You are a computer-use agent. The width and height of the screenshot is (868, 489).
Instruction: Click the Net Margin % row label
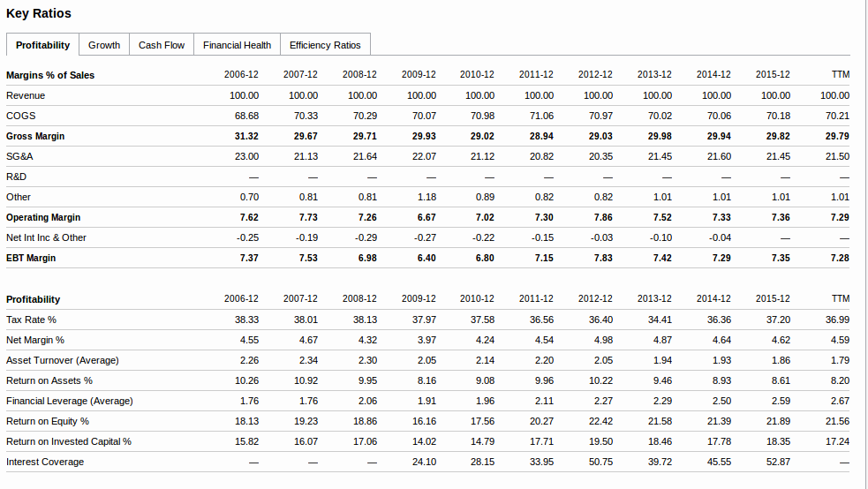tap(35, 340)
